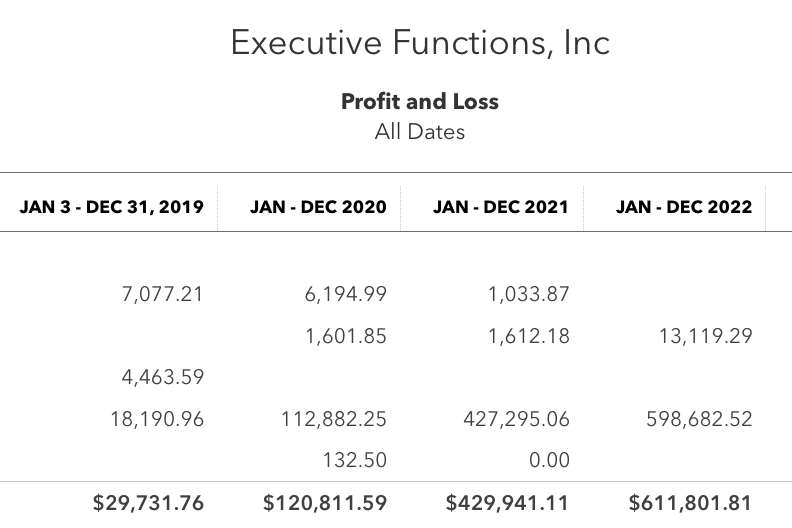Open the 7,077.21 amount in 2019
The image size is (792, 528).
(163, 294)
